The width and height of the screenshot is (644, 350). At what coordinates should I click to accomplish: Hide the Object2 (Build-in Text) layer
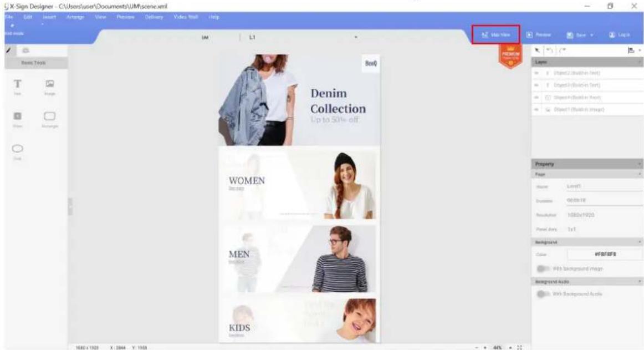tap(536, 73)
